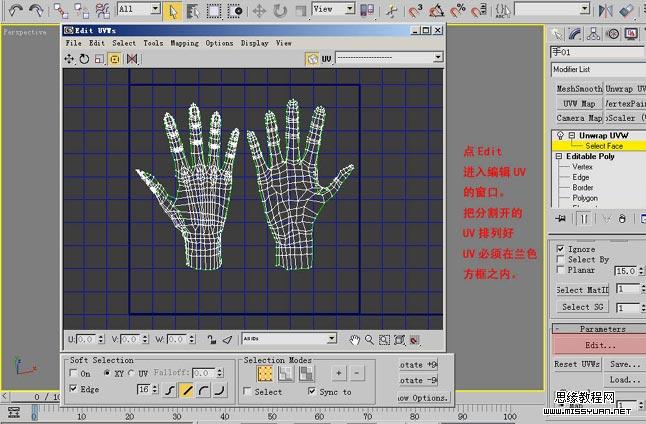Activate Freeform mode in Edit UVWs

[115, 59]
